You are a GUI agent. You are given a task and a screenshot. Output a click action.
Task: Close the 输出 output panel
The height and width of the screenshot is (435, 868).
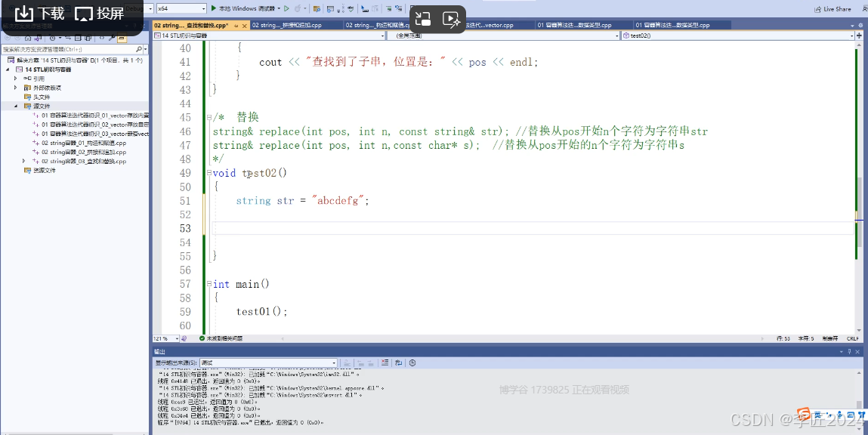pyautogui.click(x=857, y=351)
